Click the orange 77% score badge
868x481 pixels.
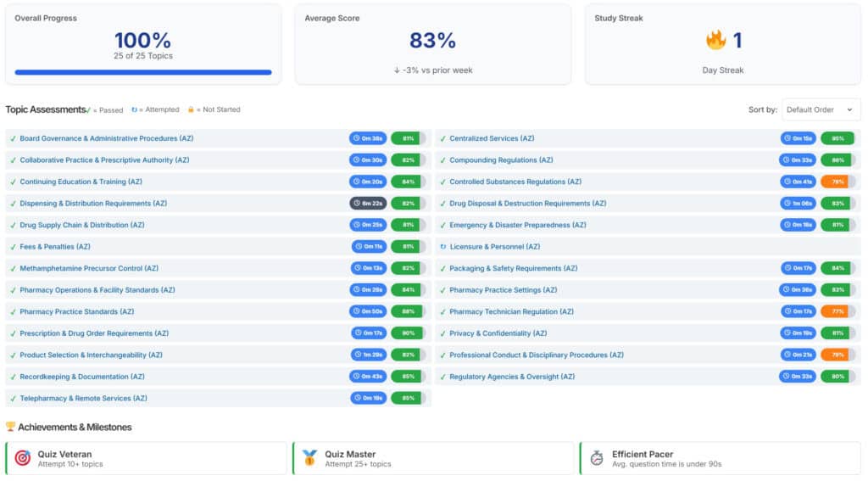click(x=834, y=311)
